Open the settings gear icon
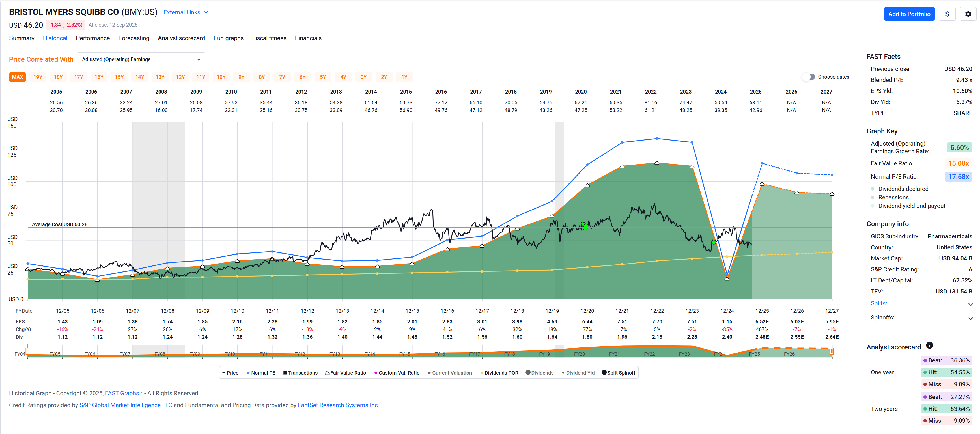Viewport: 980px width, 434px height. (x=968, y=14)
